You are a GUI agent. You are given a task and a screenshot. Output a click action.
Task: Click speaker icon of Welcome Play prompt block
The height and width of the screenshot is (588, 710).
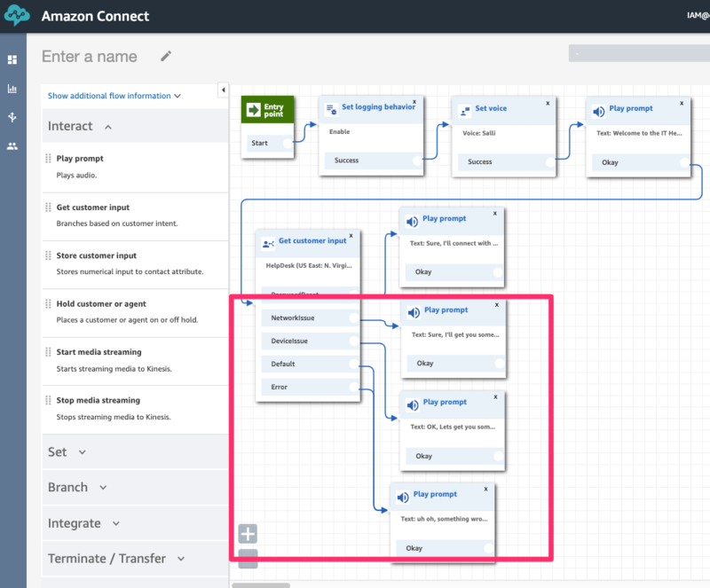[x=598, y=112]
